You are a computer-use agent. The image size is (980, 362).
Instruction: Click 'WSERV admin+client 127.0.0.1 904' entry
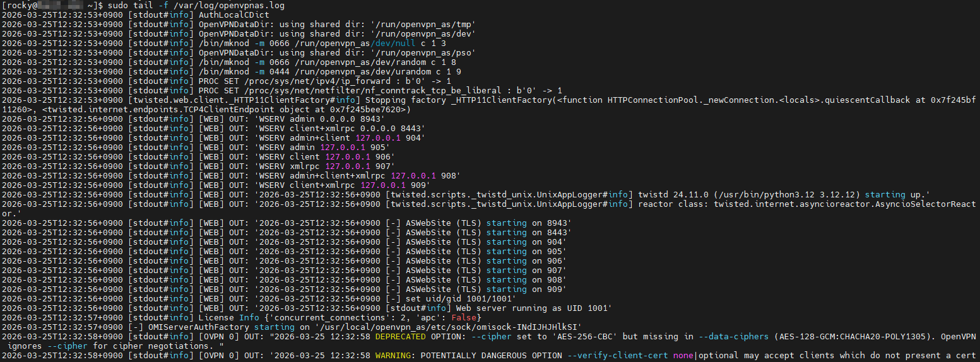click(339, 137)
